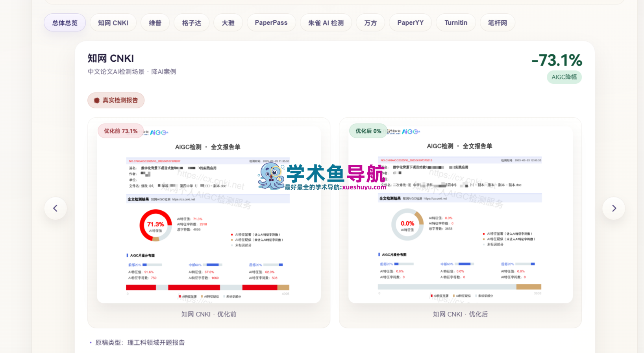The width and height of the screenshot is (644, 353).
Task: Click the 71.3% donut chart
Action: [x=155, y=225]
